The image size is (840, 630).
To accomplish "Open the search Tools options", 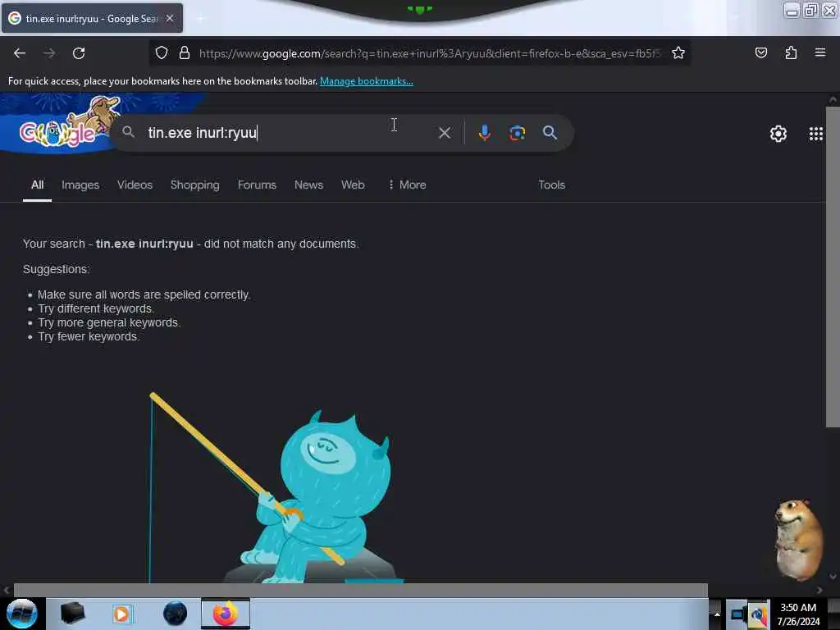I will [552, 185].
